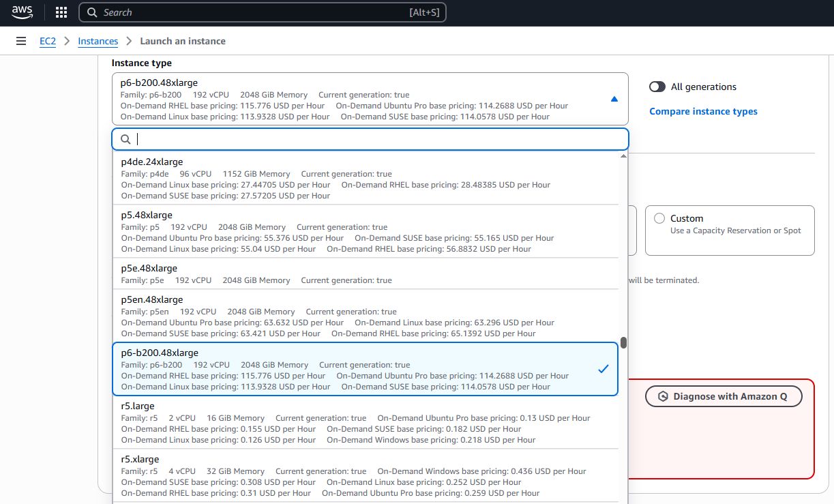Click Diagnose with Amazon Q button

pyautogui.click(x=724, y=396)
